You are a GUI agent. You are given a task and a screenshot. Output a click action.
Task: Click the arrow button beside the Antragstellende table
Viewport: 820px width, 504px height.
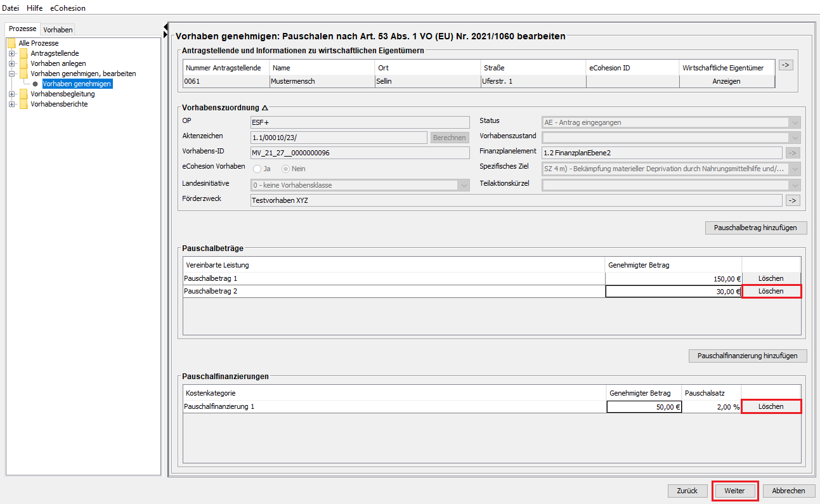pos(786,65)
